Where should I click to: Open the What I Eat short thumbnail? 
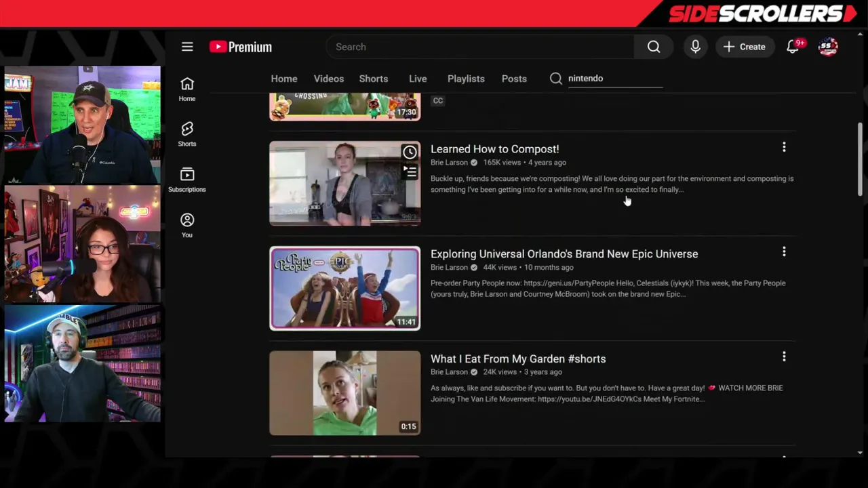tap(344, 393)
